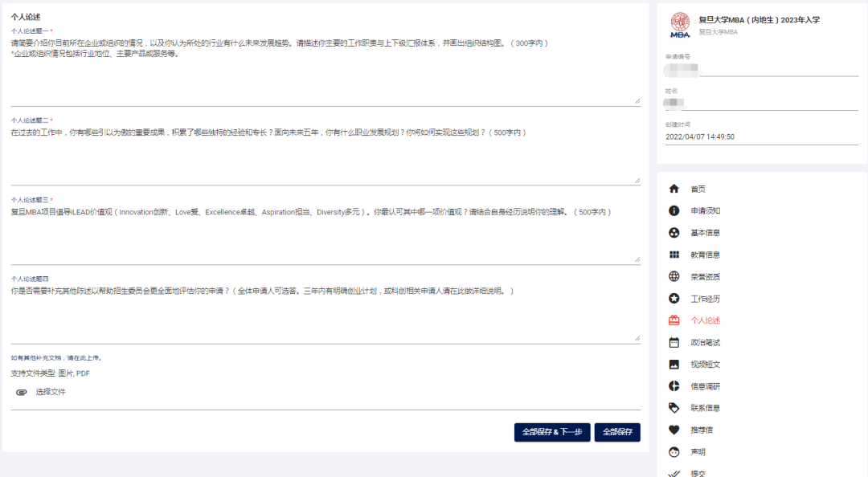Screen dimensions: 868x477
Task: Click the resize handle of 个人论述题二 textarea
Action: pos(637,181)
